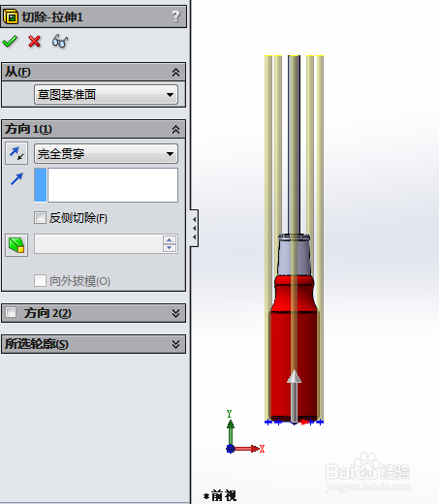Click the 切除-拉伸1 panel title

[x=52, y=16]
